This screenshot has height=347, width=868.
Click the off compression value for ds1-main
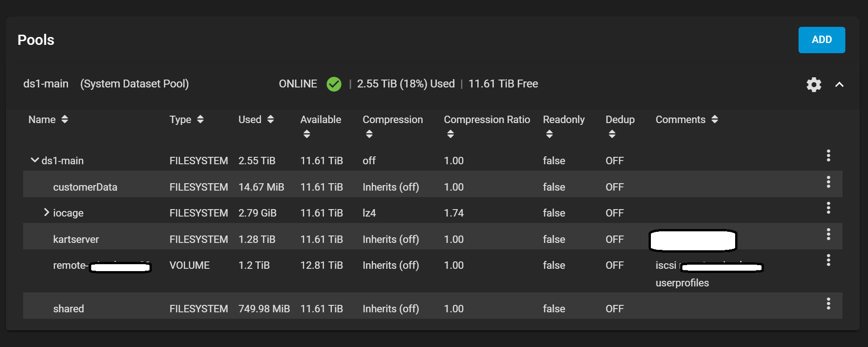369,161
